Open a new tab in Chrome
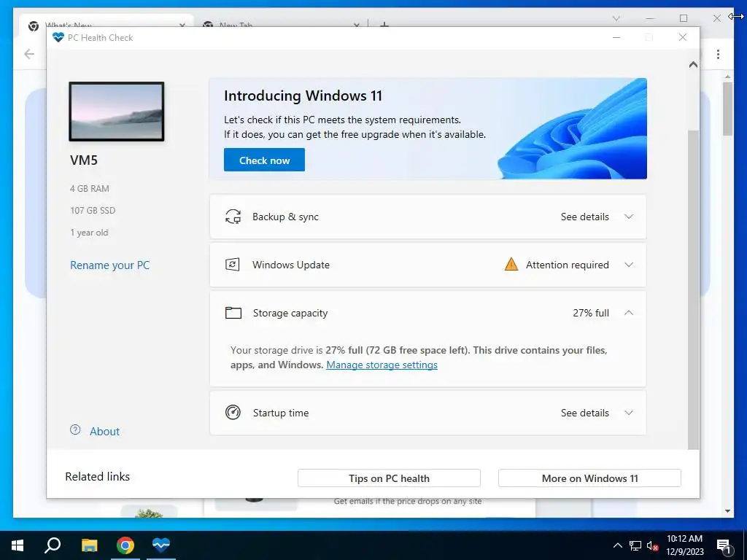This screenshot has width=747, height=560. pos(384,23)
